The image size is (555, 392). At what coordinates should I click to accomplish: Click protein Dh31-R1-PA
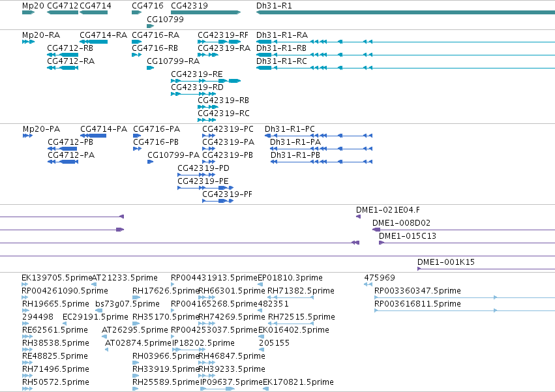[x=295, y=142]
